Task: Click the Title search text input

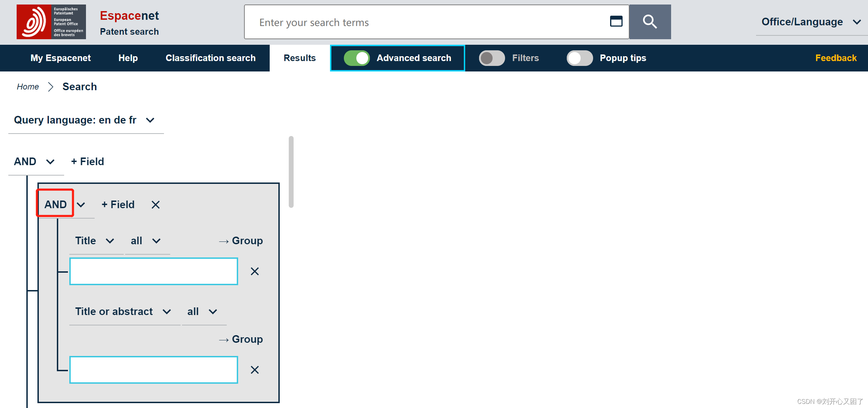Action: coord(154,271)
